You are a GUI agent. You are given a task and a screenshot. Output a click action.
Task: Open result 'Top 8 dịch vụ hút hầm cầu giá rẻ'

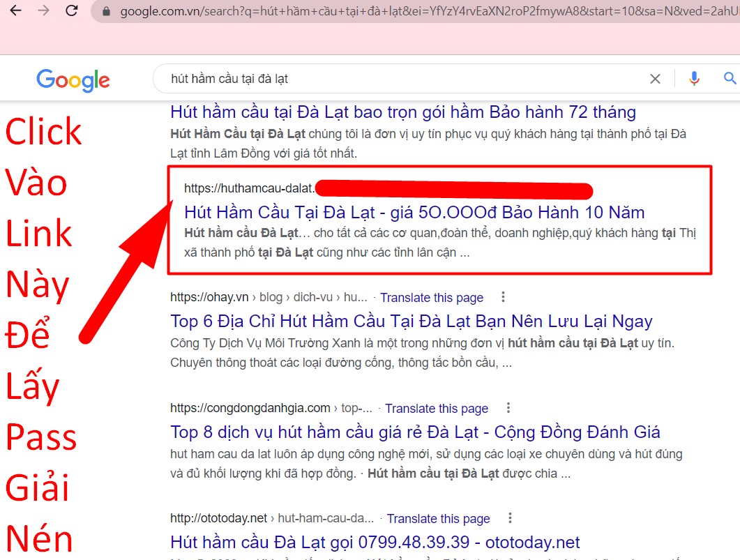(x=415, y=432)
